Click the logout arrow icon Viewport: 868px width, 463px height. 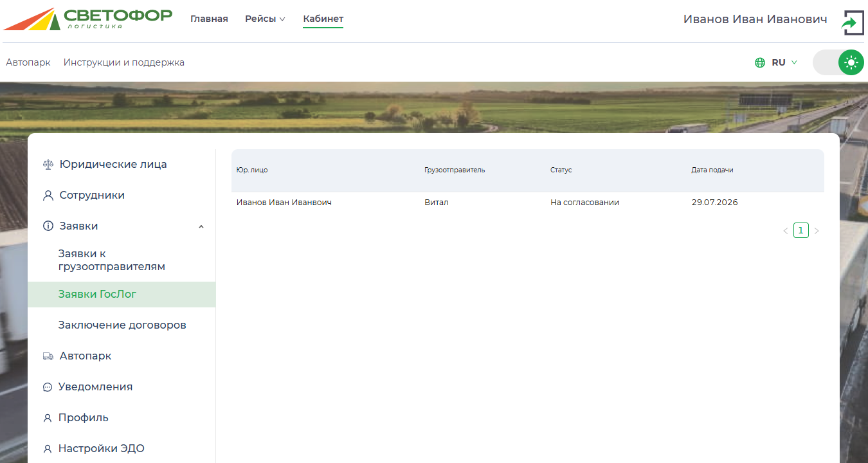853,22
